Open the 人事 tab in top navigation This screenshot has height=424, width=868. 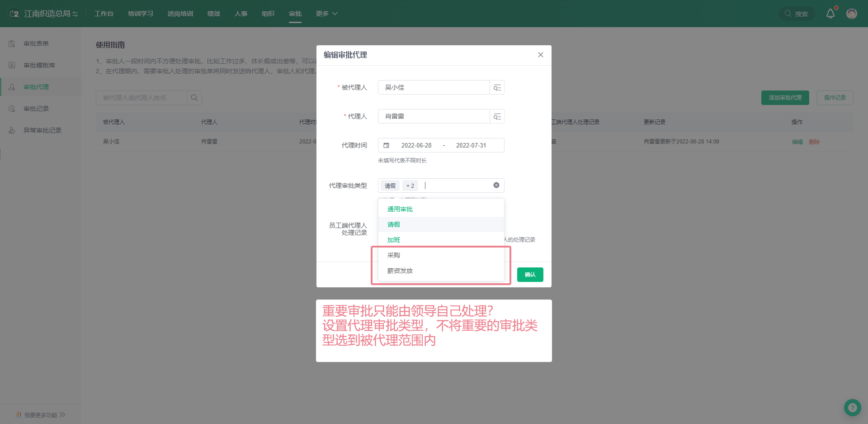click(x=241, y=14)
